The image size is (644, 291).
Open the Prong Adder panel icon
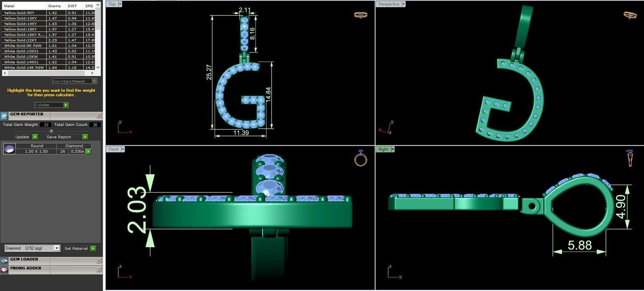click(x=4, y=270)
